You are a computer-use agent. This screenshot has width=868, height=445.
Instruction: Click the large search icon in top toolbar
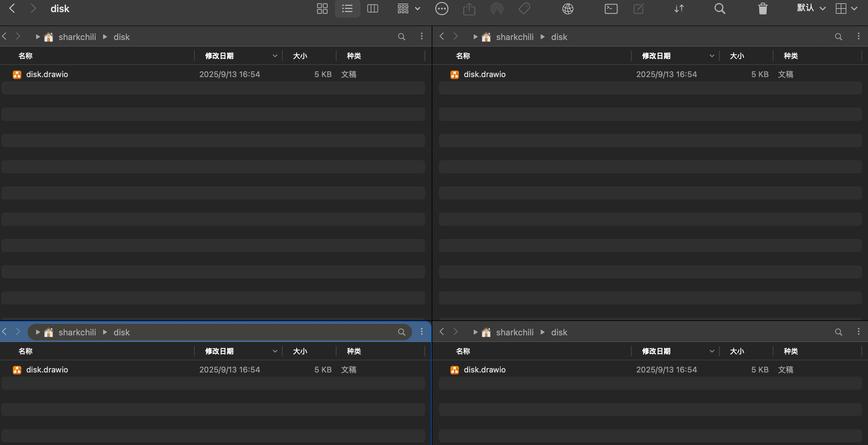coord(719,9)
